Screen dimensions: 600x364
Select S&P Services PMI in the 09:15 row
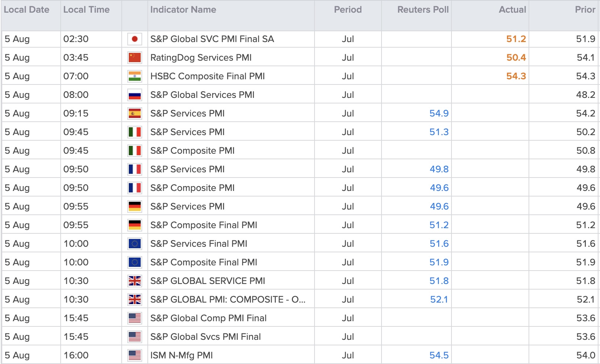point(188,114)
